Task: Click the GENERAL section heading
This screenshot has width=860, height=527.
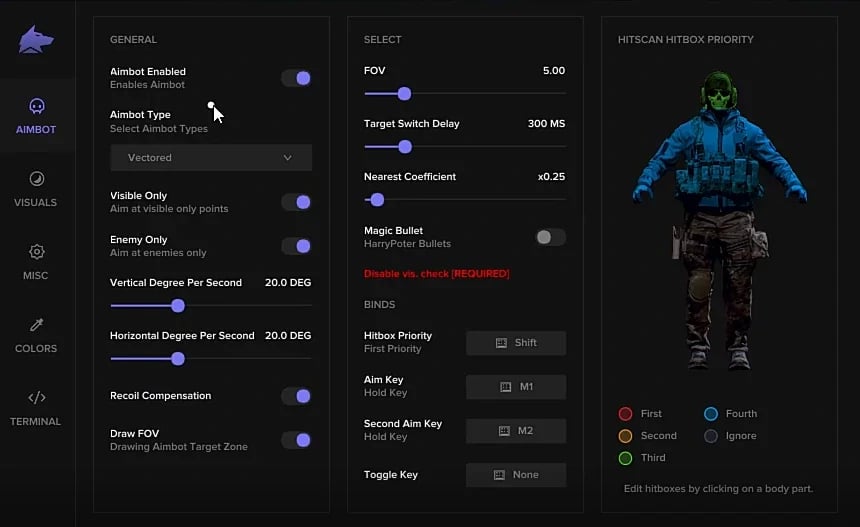Action: coord(133,39)
